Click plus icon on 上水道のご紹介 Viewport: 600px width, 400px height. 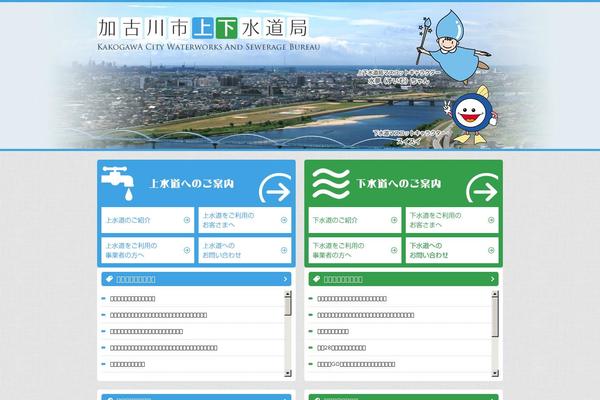click(x=187, y=220)
